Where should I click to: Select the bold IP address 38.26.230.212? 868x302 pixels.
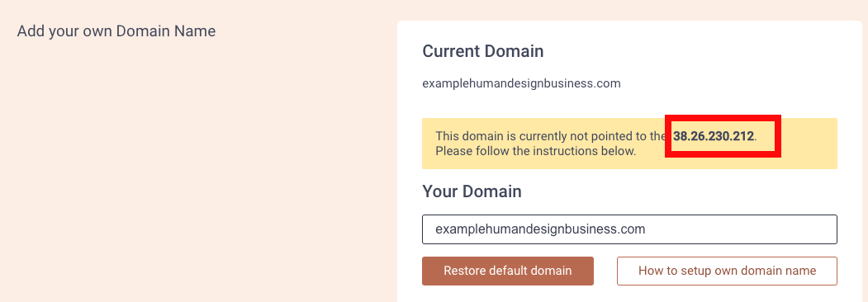point(713,136)
